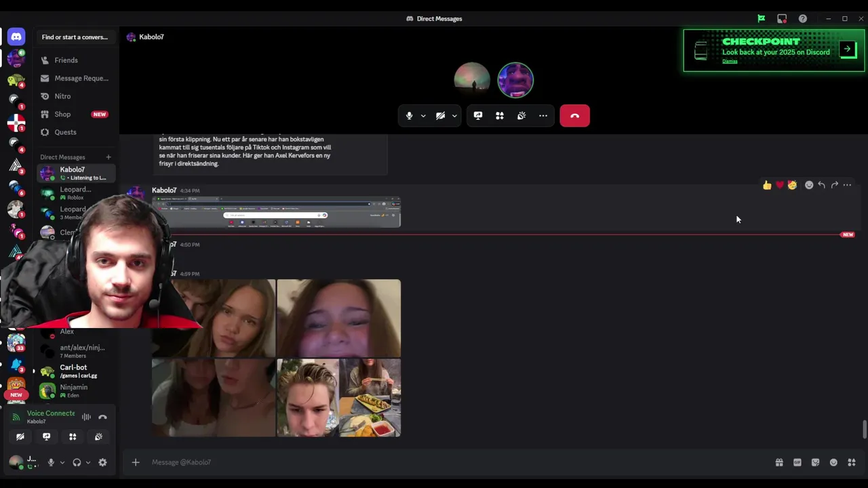Open the Carl-bot direct message
The height and width of the screenshot is (488, 868).
76,371
